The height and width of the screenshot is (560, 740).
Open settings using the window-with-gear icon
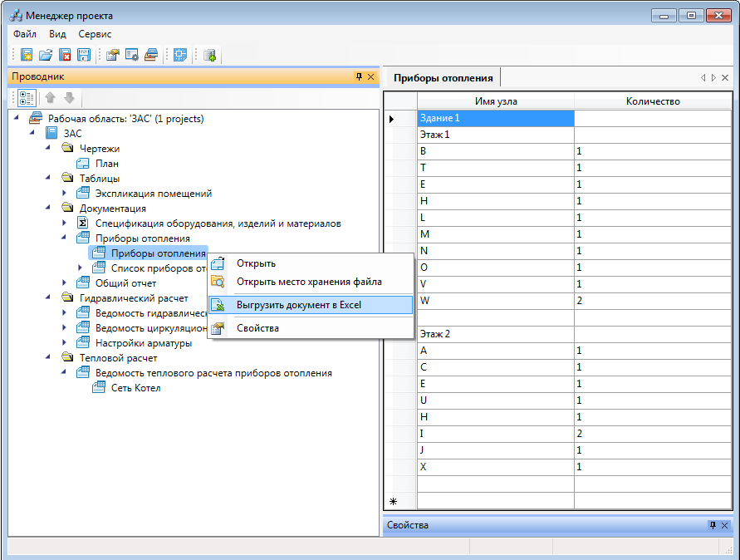[132, 55]
